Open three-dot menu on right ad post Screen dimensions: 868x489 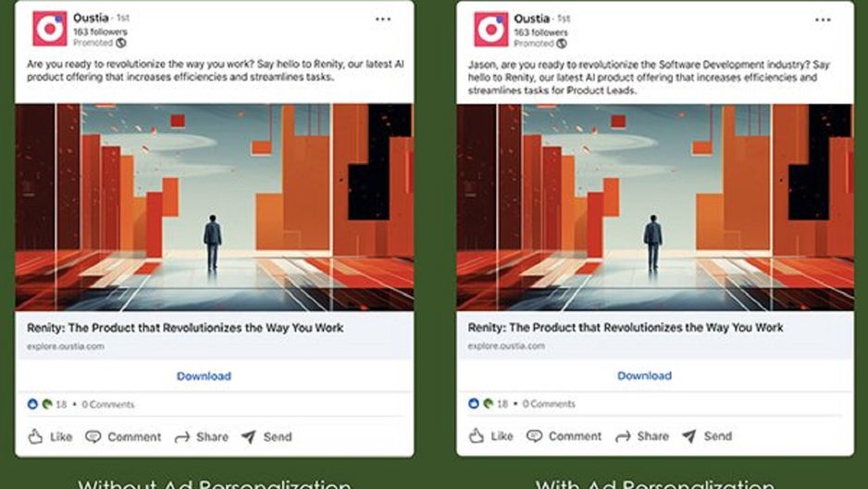[x=823, y=20]
